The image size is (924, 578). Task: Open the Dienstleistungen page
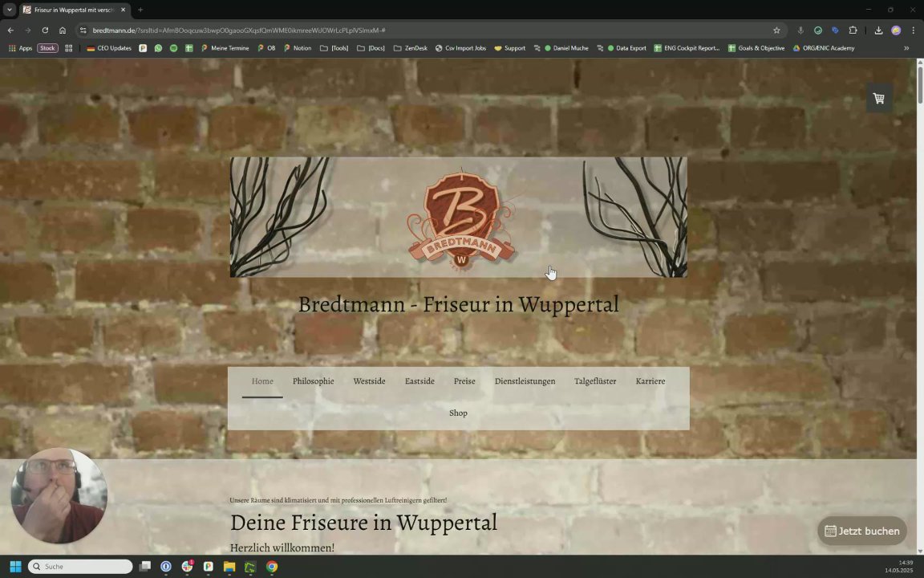(x=525, y=381)
